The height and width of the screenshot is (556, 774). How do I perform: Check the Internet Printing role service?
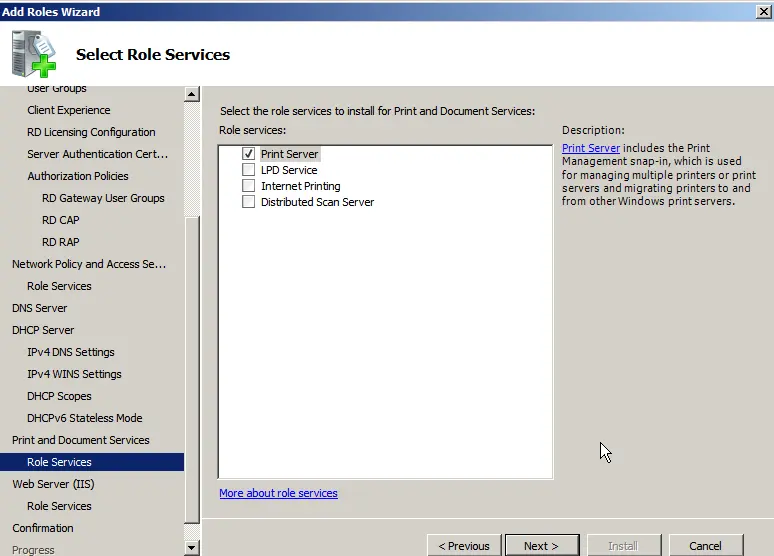coord(248,186)
